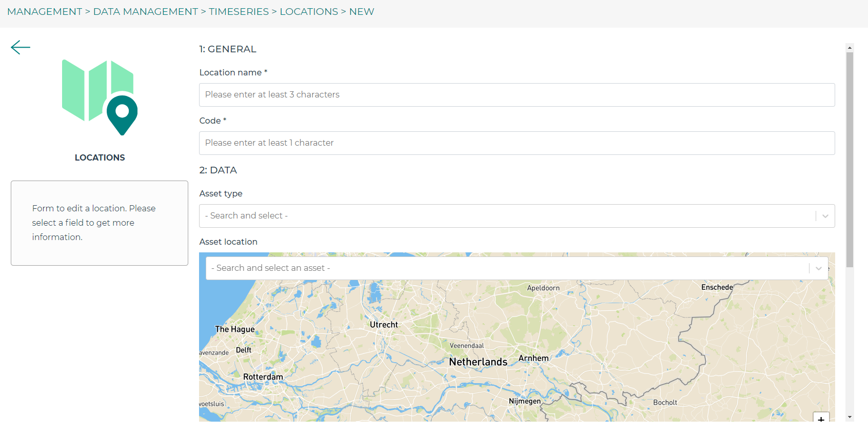868x436 pixels.
Task: Navigate to LOCATIONS breadcrumb
Action: (309, 11)
